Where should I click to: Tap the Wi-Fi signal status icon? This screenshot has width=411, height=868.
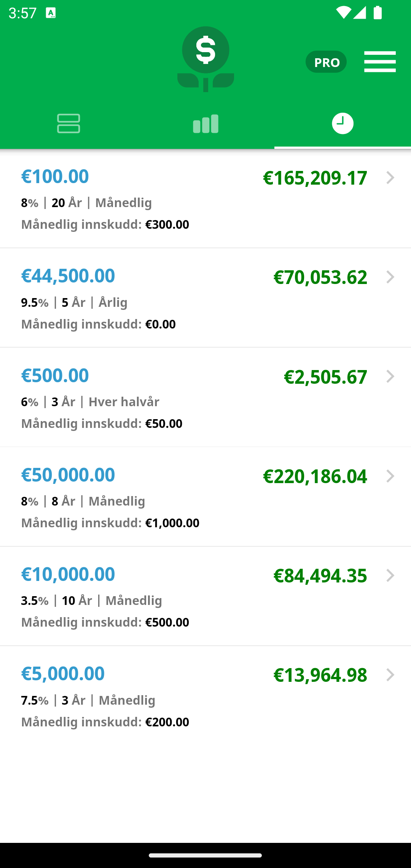[343, 13]
